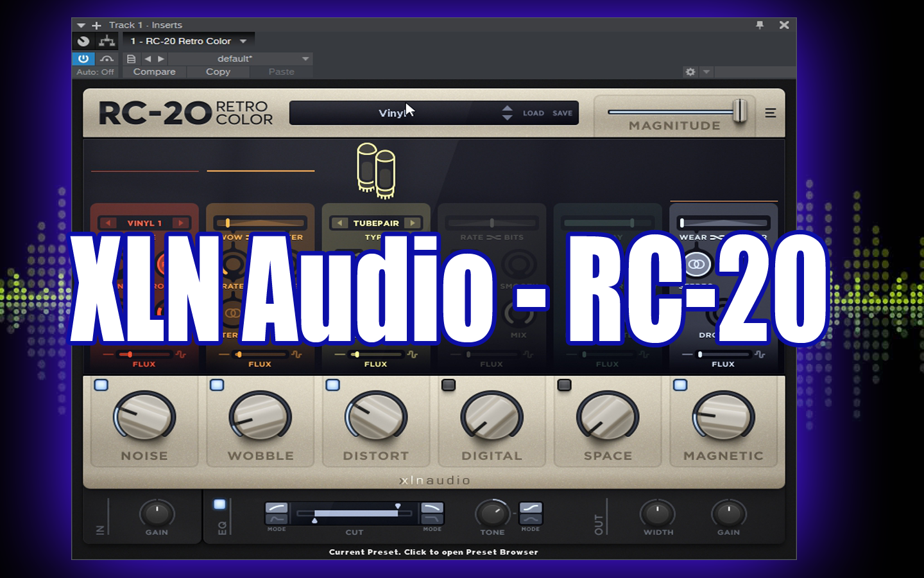Open plugin routing editor icon
Screen dimensions: 924x578
(107, 41)
